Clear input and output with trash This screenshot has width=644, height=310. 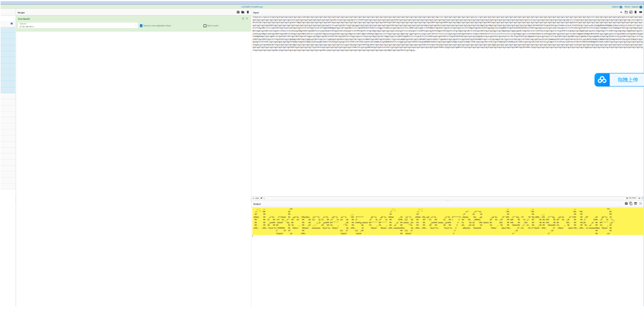[x=635, y=12]
